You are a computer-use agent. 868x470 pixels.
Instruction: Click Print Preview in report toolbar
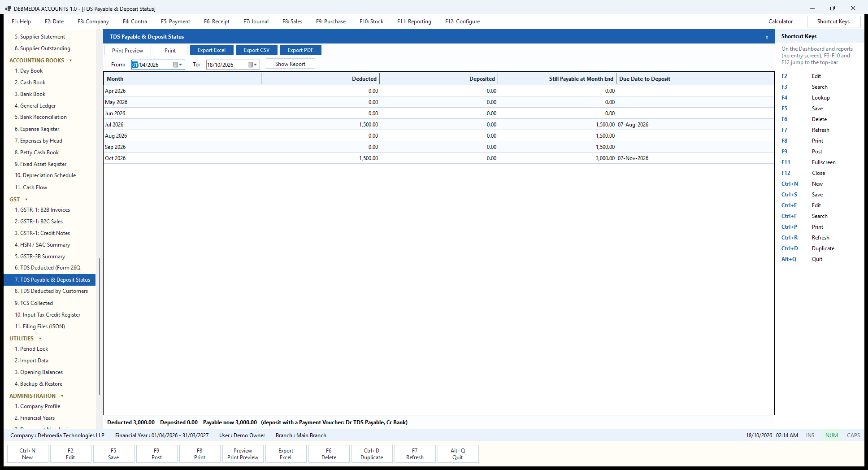(128, 50)
